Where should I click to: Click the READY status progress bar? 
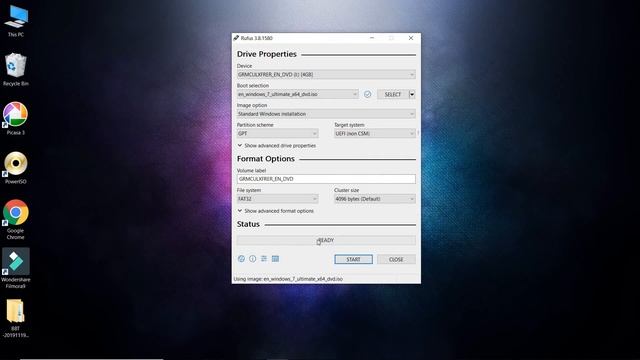tap(326, 240)
